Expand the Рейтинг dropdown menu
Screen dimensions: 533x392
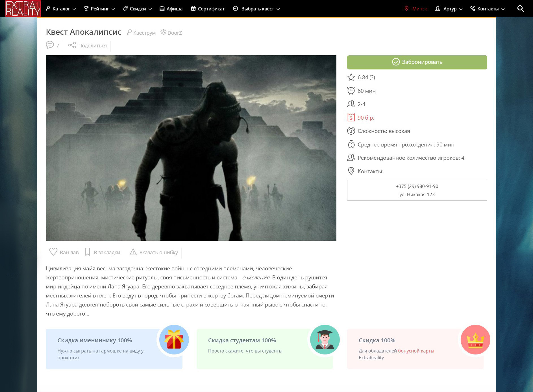point(99,9)
